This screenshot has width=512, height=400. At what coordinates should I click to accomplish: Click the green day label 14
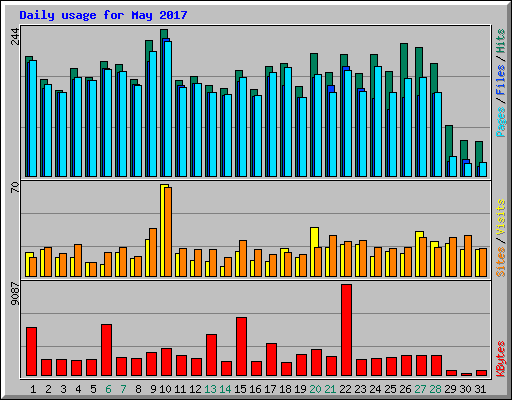pyautogui.click(x=225, y=389)
